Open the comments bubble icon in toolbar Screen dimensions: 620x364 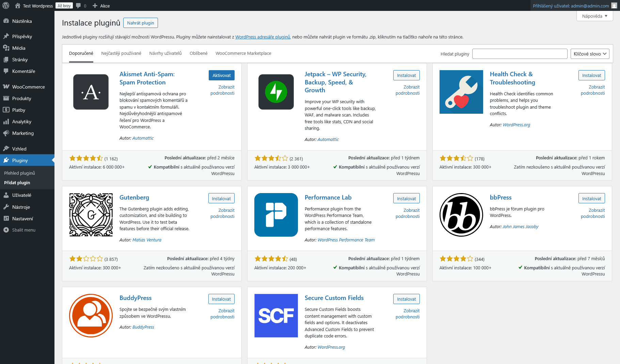coord(79,5)
